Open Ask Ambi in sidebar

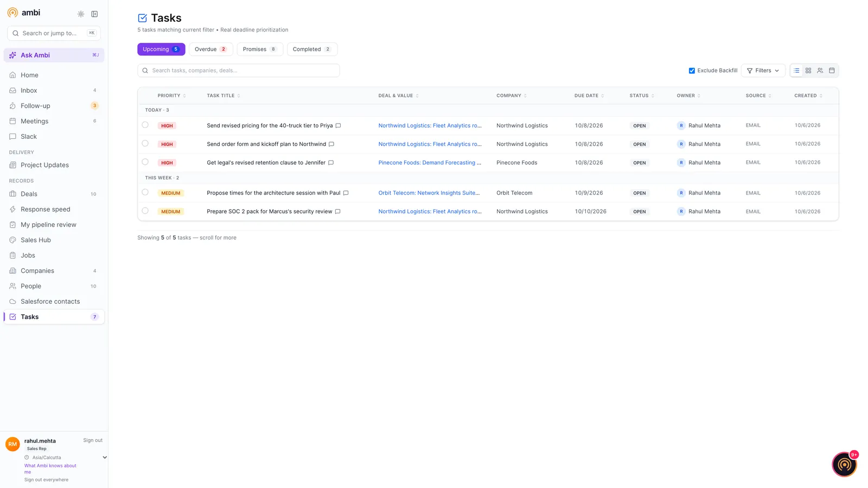click(x=54, y=55)
